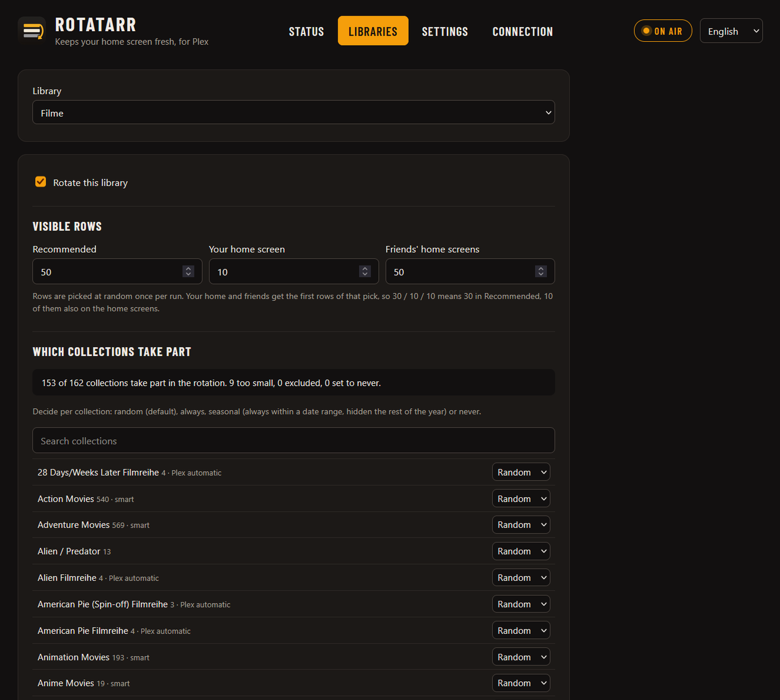The width and height of the screenshot is (780, 700).
Task: Click the "Anime Movies" collection name
Action: click(66, 683)
